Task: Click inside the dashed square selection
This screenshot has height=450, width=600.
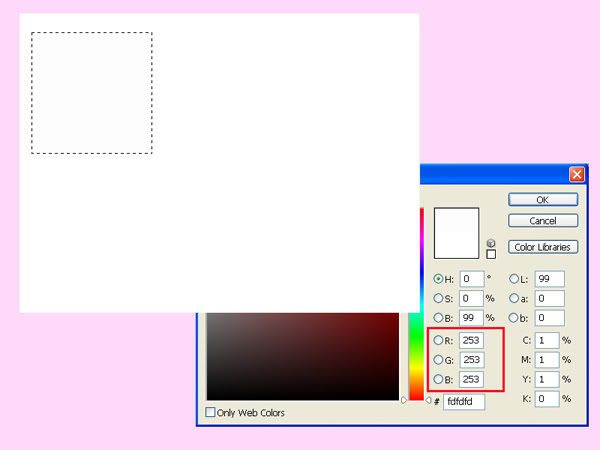Action: [91, 93]
